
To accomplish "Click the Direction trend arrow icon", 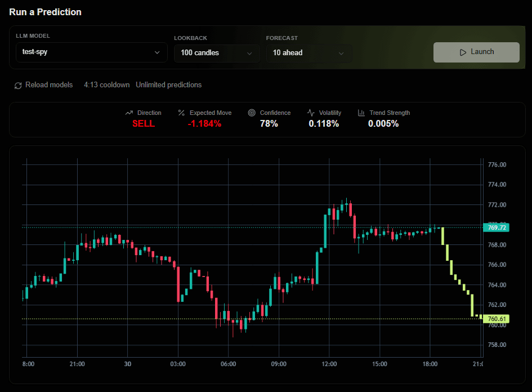I will (x=129, y=113).
